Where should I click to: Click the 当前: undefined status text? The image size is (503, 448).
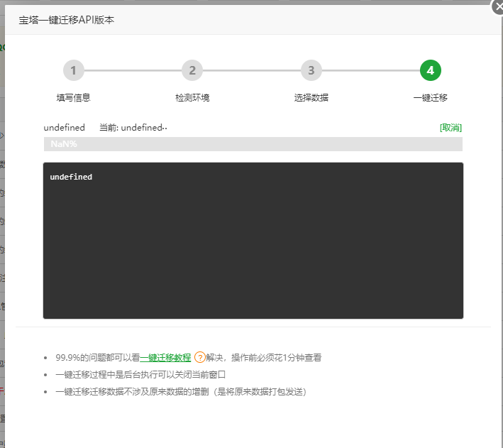click(x=133, y=128)
